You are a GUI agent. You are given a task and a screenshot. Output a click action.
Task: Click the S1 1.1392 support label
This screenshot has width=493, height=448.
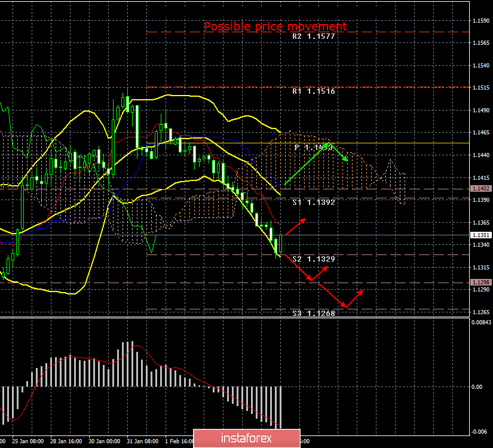point(314,202)
